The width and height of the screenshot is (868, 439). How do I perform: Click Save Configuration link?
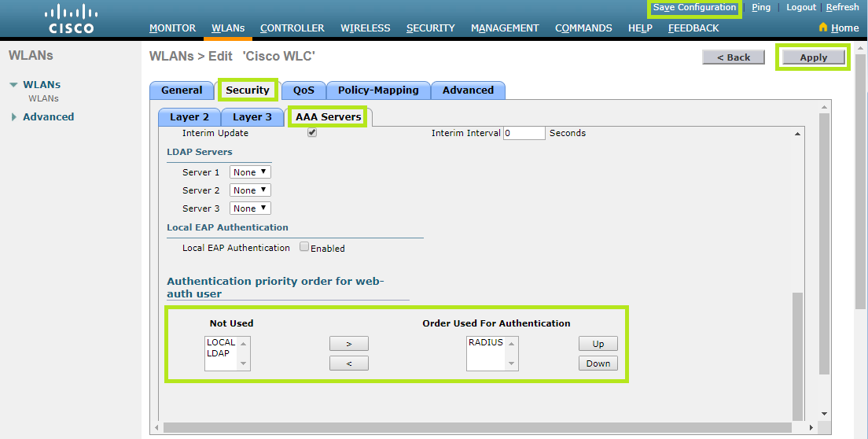[694, 8]
